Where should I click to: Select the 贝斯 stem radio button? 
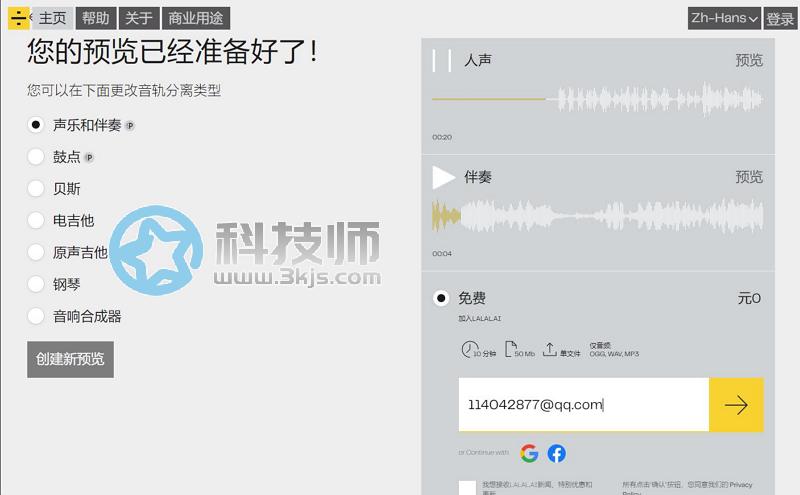pyautogui.click(x=36, y=188)
